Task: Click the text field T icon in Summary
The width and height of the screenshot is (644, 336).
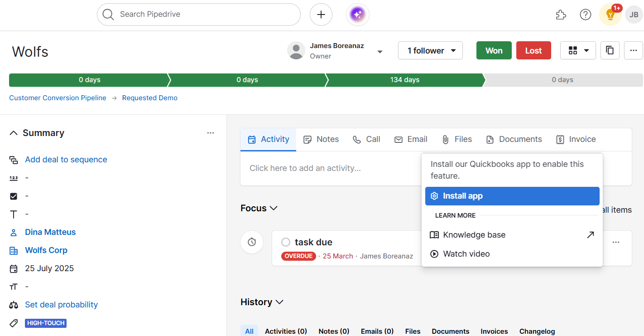Action: coord(14,214)
